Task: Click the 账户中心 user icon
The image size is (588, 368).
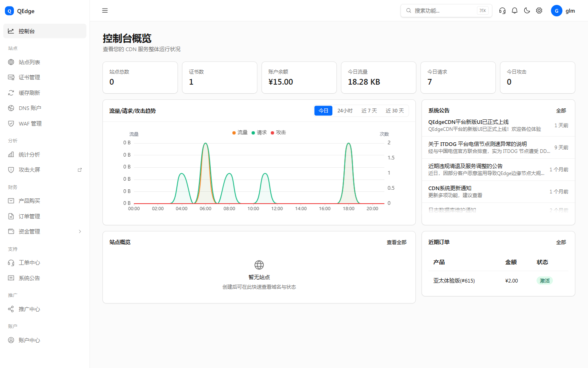Action: 11,340
